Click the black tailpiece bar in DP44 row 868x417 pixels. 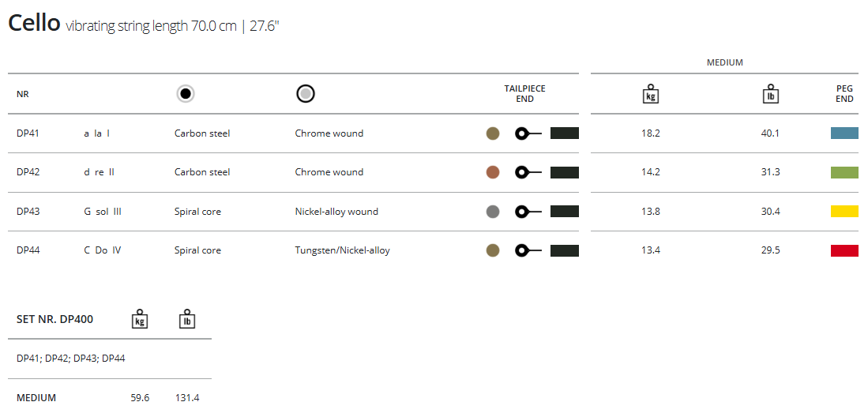[564, 250]
